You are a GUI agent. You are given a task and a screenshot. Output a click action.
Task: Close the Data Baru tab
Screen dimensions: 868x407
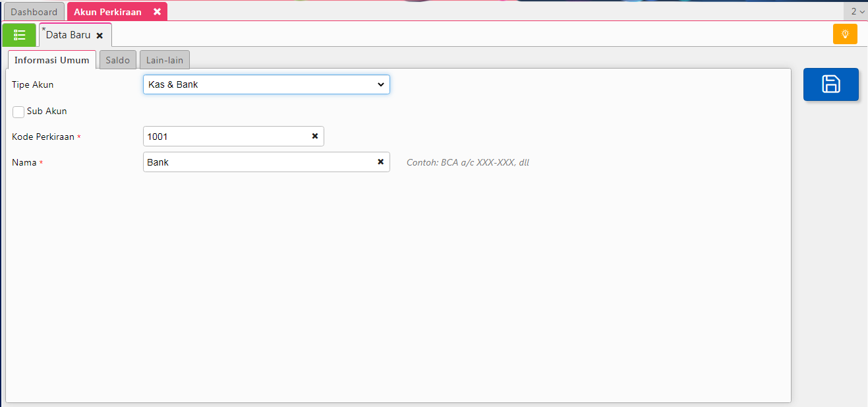coord(100,36)
